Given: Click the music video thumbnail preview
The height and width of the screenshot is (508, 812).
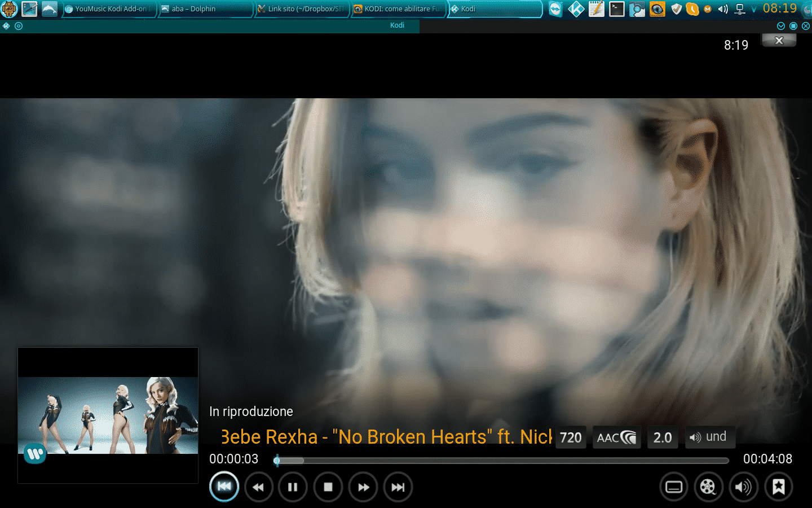Looking at the screenshot, I should (108, 415).
